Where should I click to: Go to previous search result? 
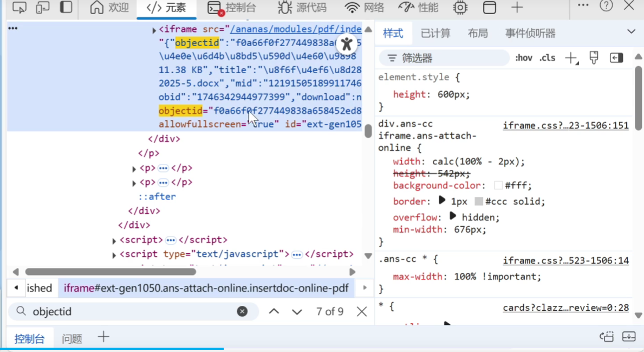point(274,312)
